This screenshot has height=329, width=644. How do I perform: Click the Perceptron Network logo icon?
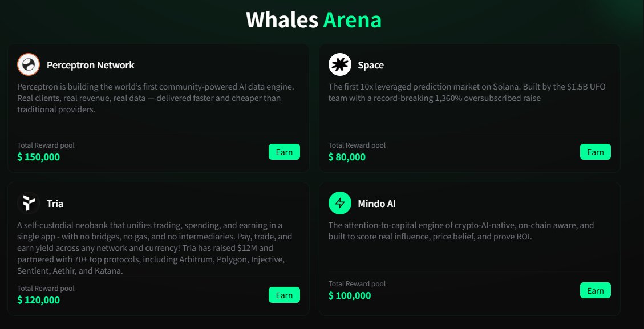29,64
